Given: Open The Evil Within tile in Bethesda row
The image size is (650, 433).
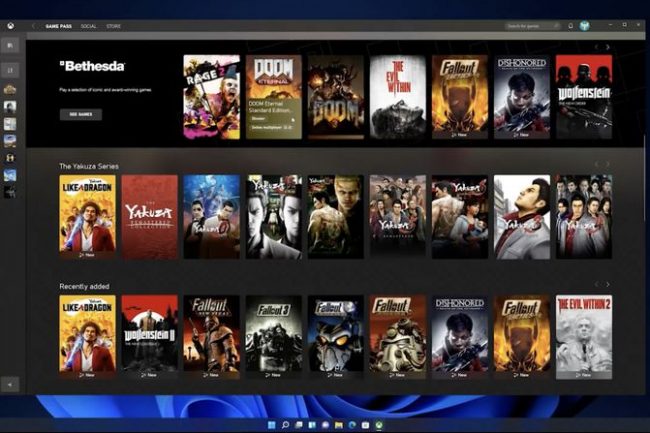Looking at the screenshot, I should [x=398, y=97].
